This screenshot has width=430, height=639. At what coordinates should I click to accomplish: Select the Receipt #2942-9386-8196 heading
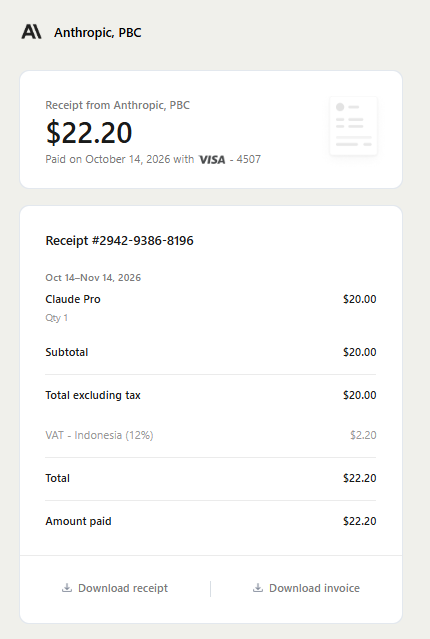[119, 240]
